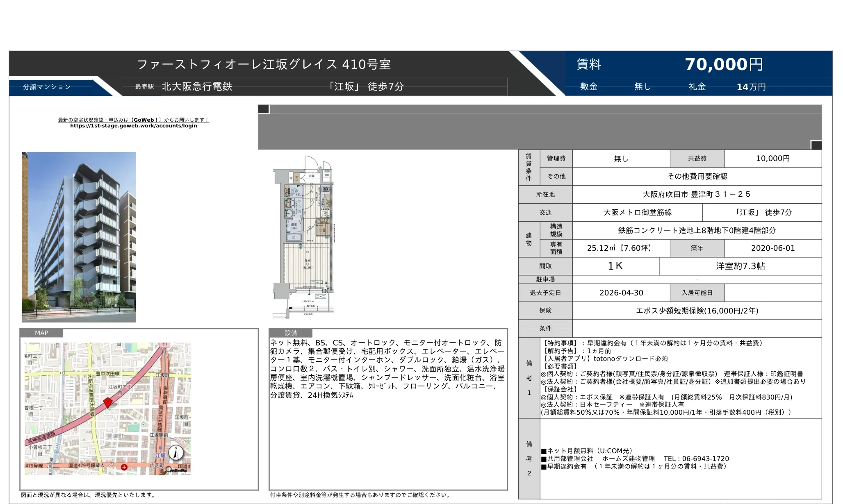Click the E1 expressway shield symbol on the map

165,345
